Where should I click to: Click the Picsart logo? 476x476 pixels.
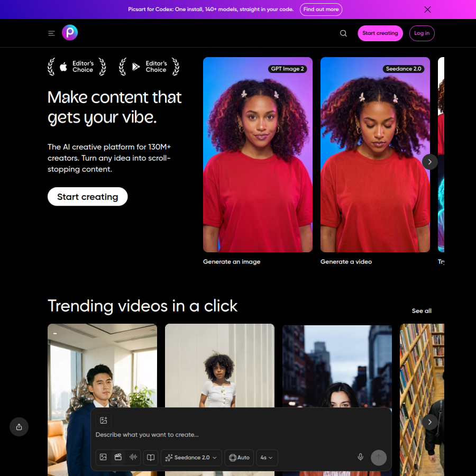[x=70, y=32]
